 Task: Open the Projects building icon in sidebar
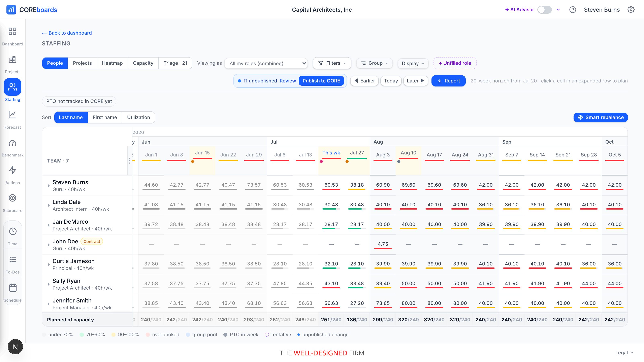[12, 60]
